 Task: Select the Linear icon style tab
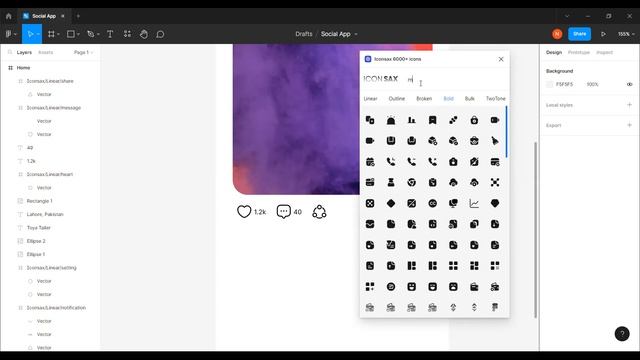(x=370, y=99)
